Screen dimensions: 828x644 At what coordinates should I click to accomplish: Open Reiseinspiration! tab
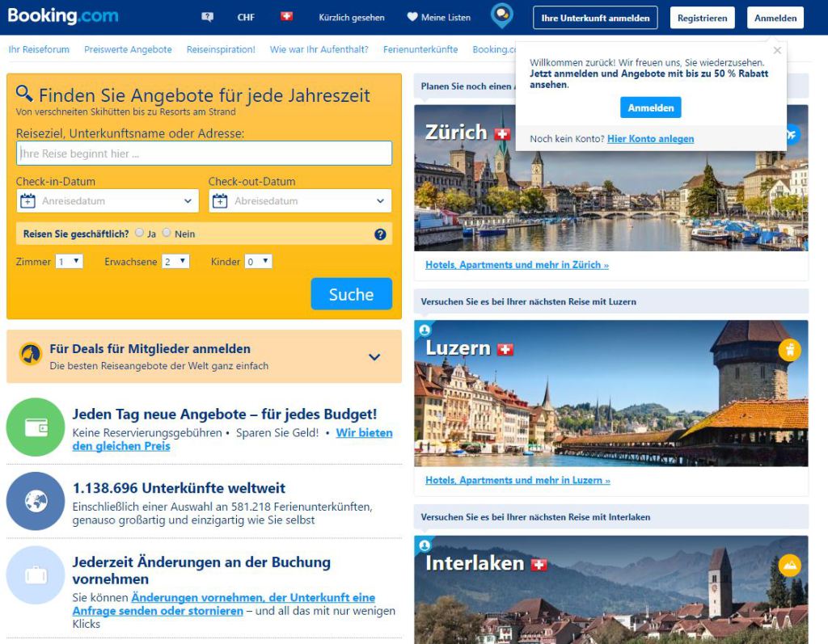221,49
